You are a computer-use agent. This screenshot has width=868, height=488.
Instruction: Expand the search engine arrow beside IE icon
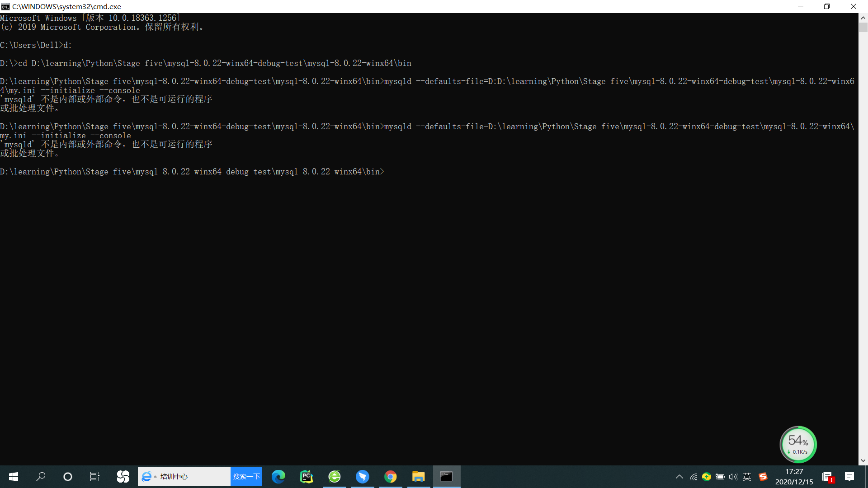click(156, 477)
